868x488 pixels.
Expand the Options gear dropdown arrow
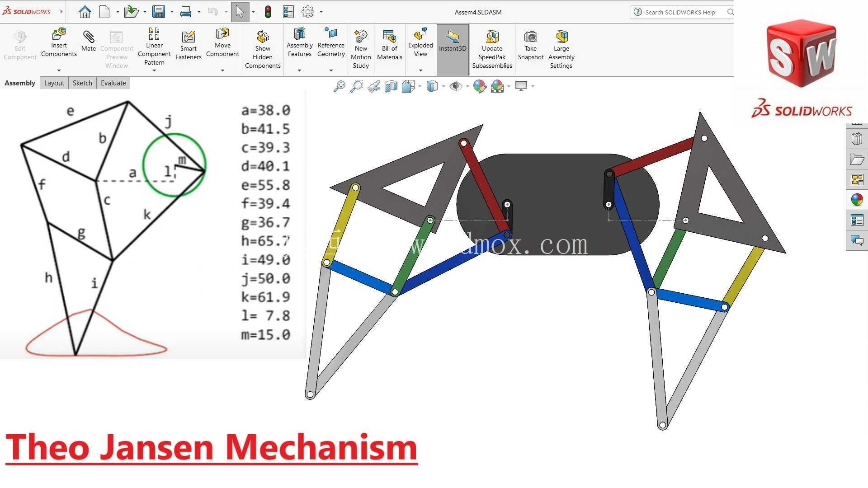click(321, 12)
